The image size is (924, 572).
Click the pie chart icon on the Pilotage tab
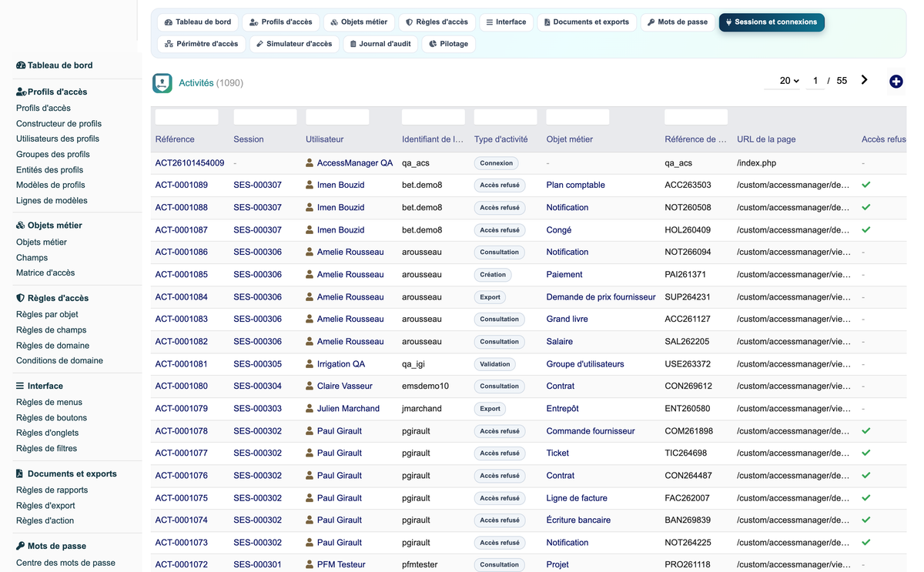click(433, 44)
